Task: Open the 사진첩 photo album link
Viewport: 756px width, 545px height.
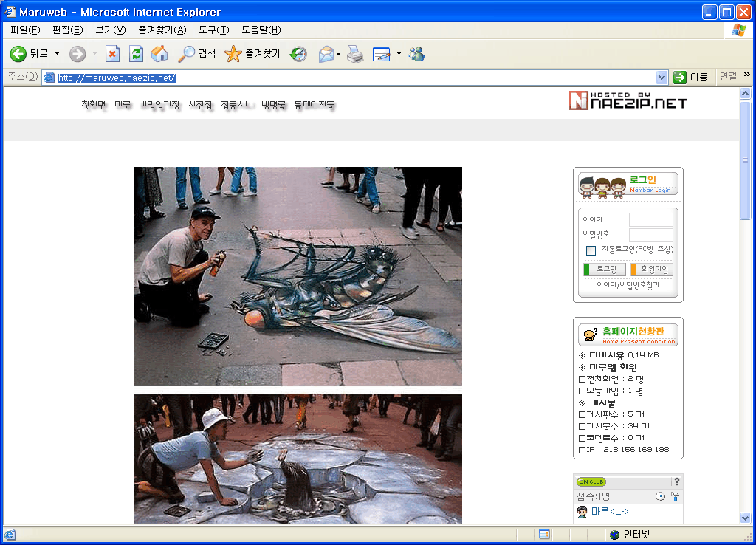Action: coord(200,106)
